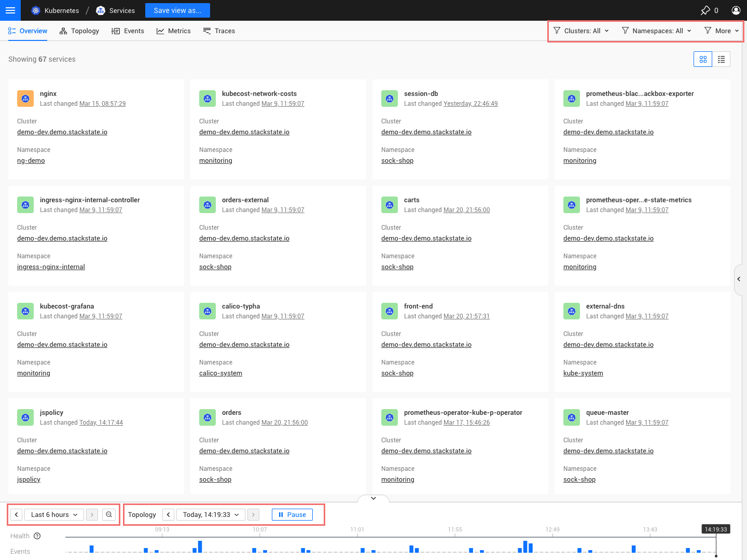Click the service icon on the nginx card

(x=25, y=98)
